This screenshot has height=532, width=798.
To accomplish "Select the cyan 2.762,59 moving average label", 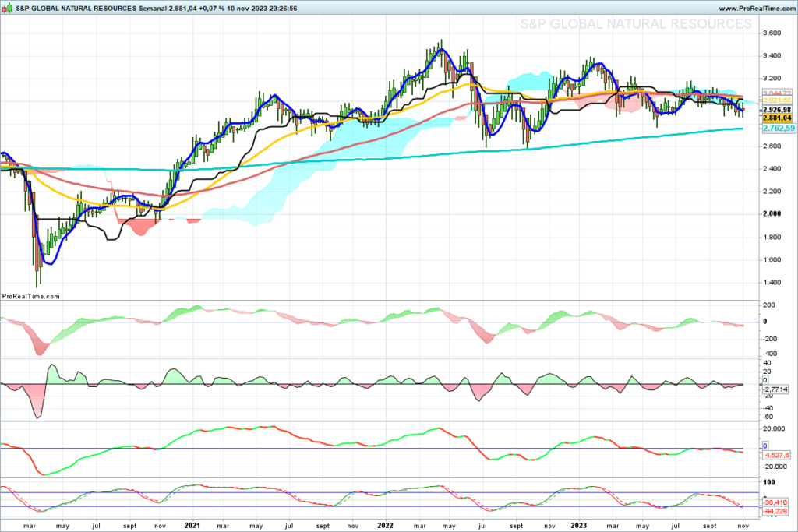I will pyautogui.click(x=779, y=129).
